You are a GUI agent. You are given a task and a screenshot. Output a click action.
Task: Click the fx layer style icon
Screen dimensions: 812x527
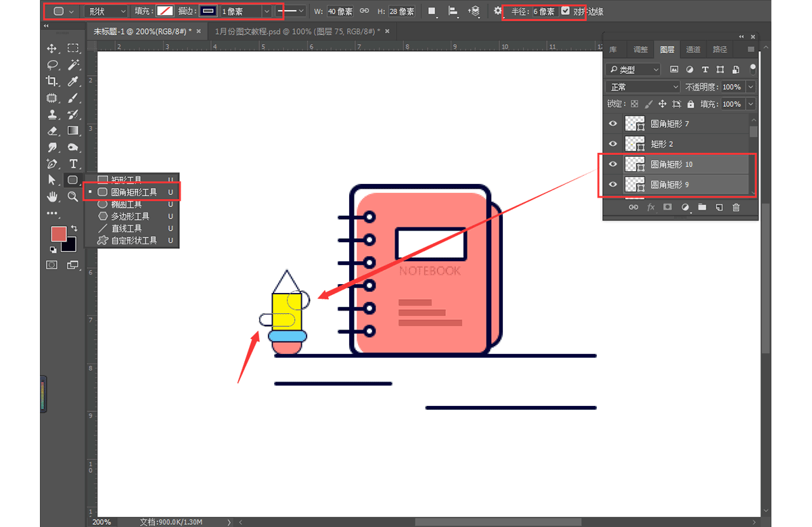pyautogui.click(x=651, y=207)
